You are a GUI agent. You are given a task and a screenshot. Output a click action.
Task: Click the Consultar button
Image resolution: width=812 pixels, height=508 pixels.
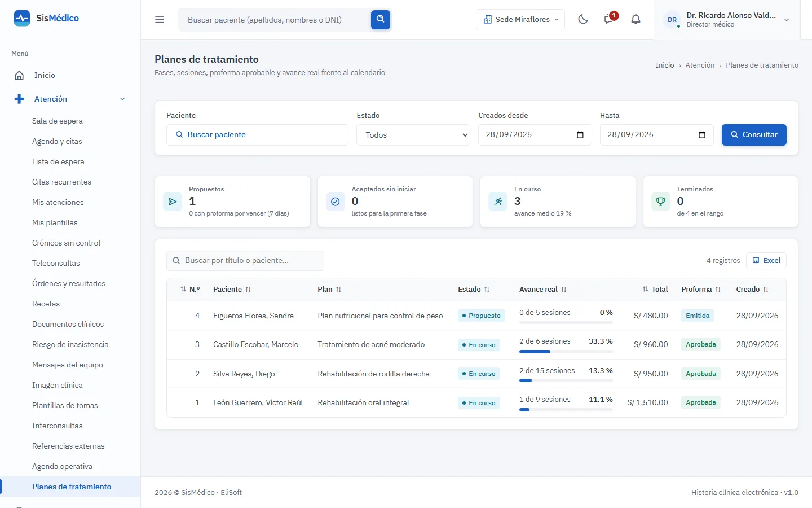754,135
